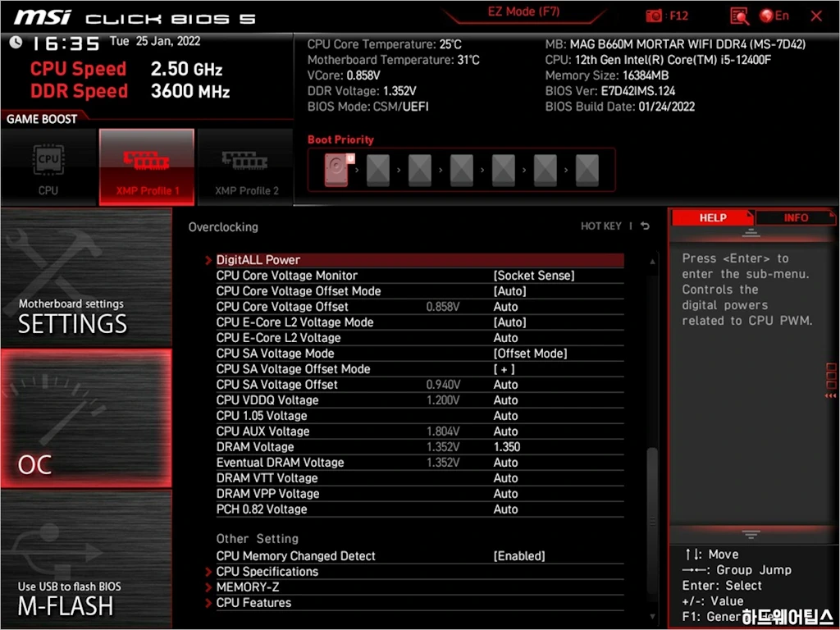Select the fourth boot priority slot

point(461,170)
